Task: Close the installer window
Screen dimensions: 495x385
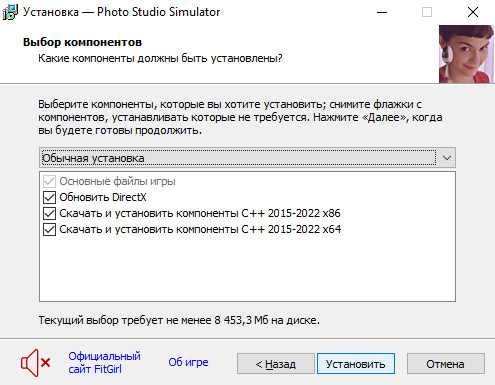Action: 473,12
